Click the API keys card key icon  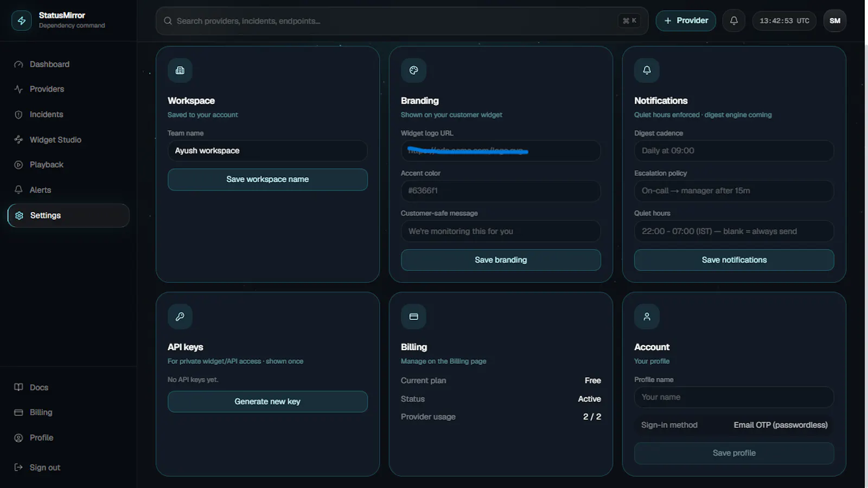180,317
